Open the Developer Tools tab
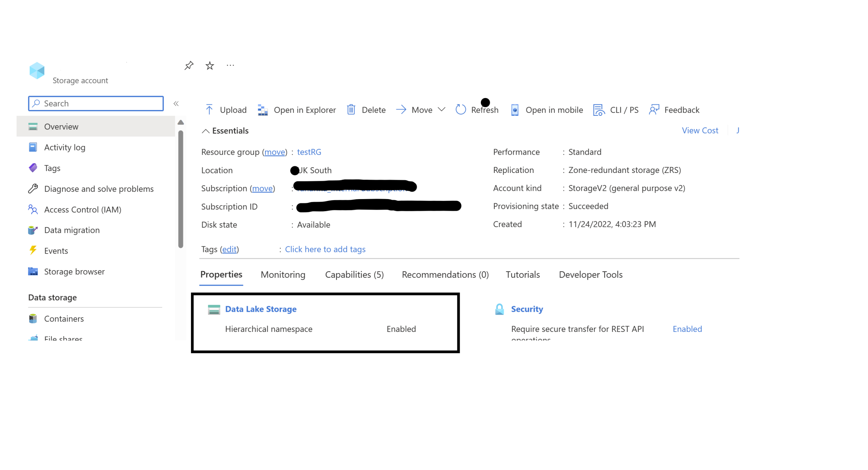 point(591,275)
